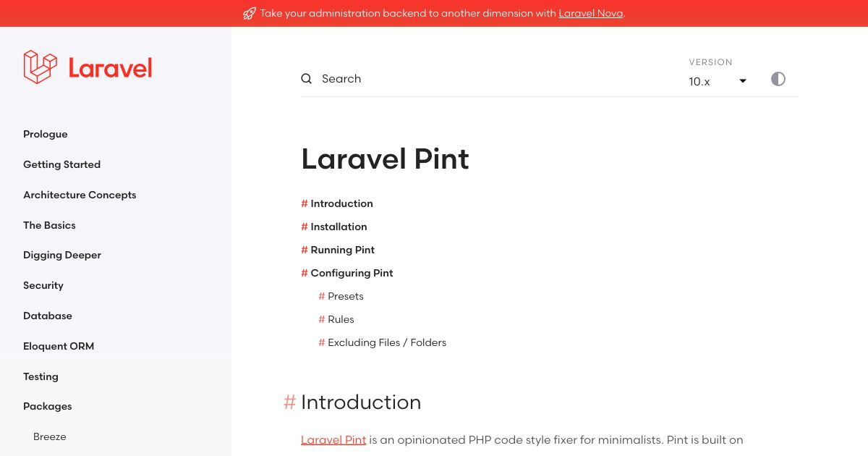Click the # anchor next to Presets

[x=322, y=296]
